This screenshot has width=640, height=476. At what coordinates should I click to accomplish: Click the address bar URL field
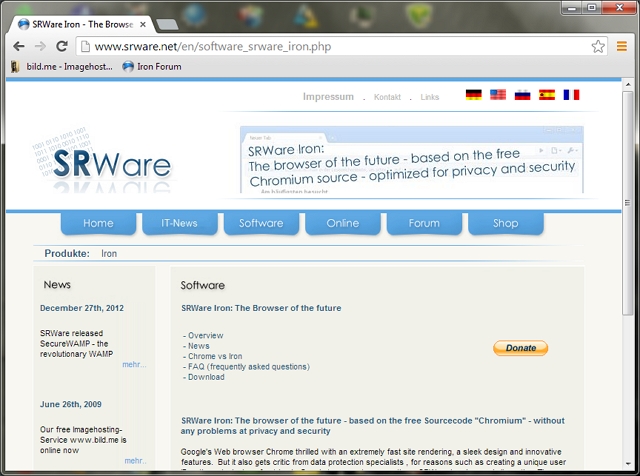click(x=341, y=47)
